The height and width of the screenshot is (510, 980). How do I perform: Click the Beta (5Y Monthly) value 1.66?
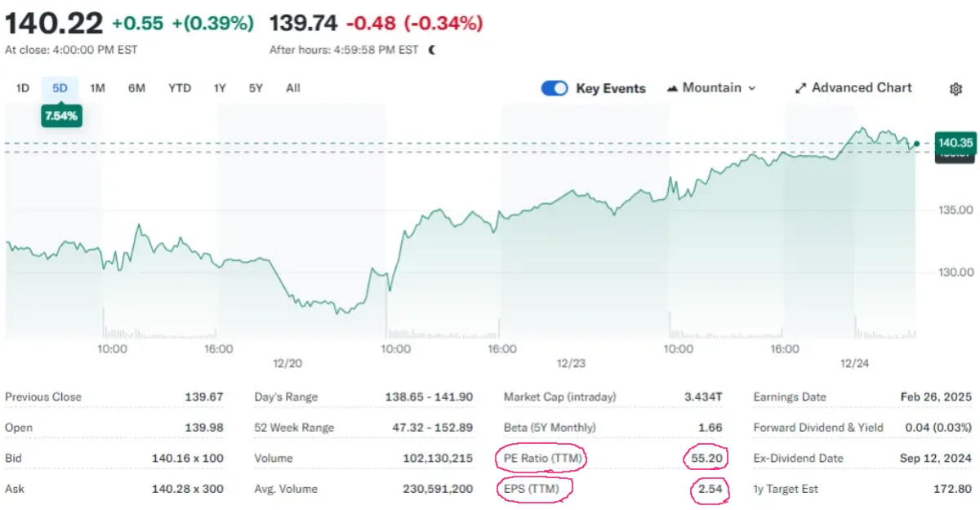pos(710,428)
